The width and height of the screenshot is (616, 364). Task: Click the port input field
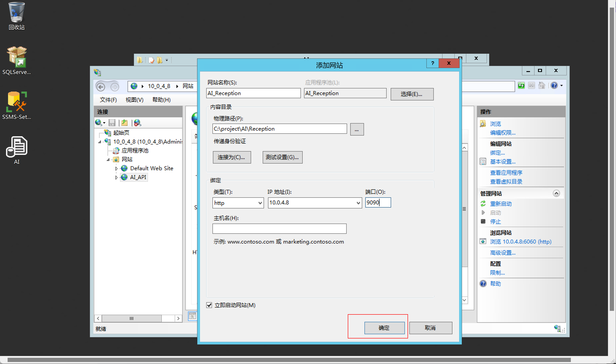pyautogui.click(x=378, y=203)
